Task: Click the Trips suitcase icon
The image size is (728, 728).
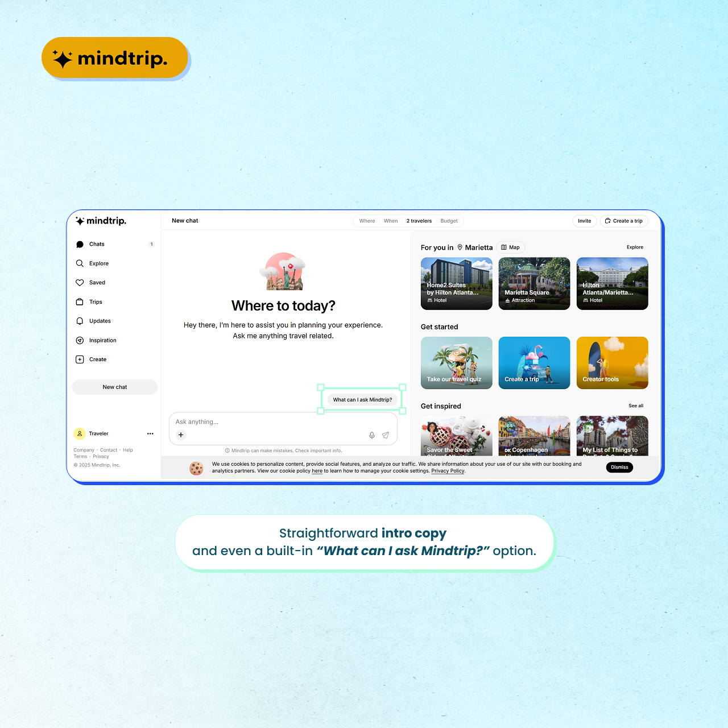Action: [x=80, y=302]
